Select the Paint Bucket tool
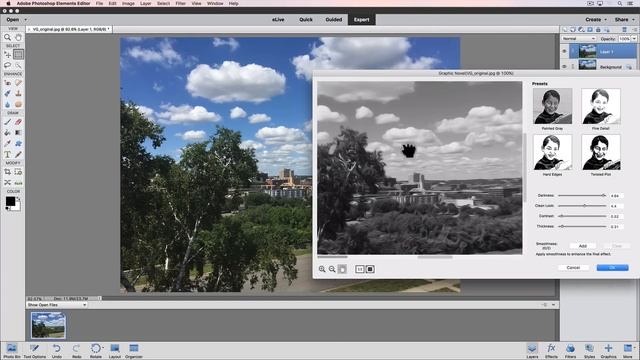 tap(7, 133)
